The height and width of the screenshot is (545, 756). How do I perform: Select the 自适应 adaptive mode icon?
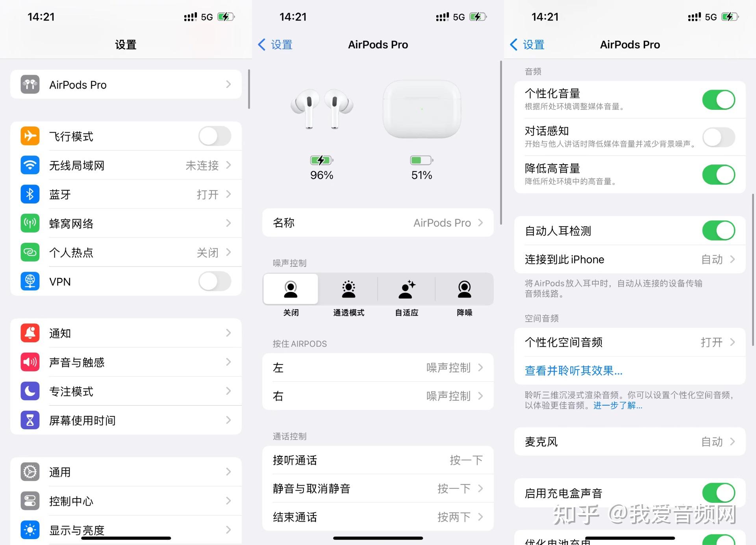click(x=406, y=289)
